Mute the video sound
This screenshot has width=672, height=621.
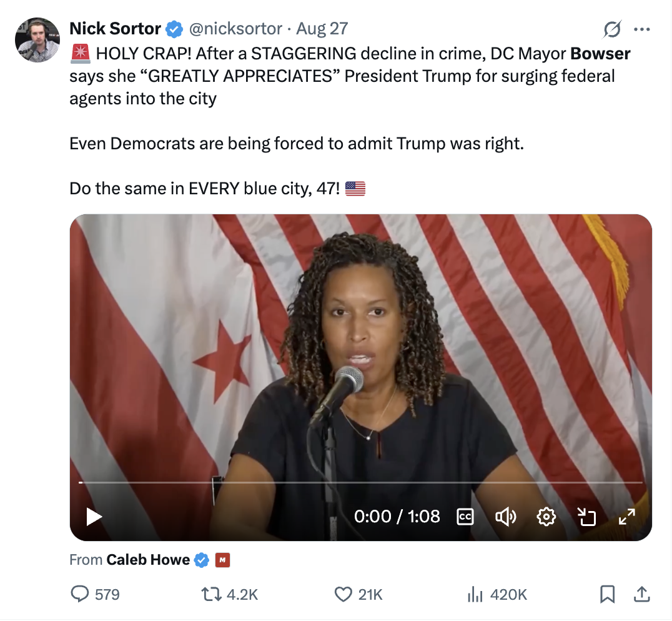coord(505,517)
